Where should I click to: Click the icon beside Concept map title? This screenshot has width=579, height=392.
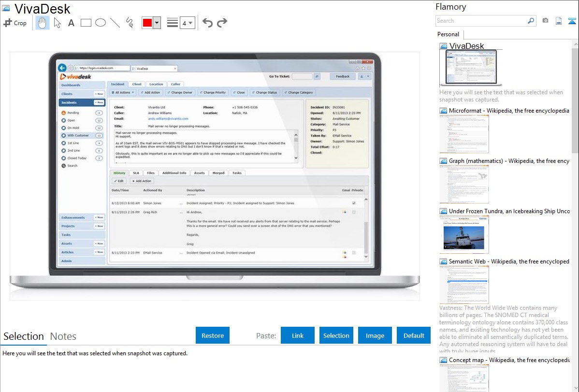443,360
